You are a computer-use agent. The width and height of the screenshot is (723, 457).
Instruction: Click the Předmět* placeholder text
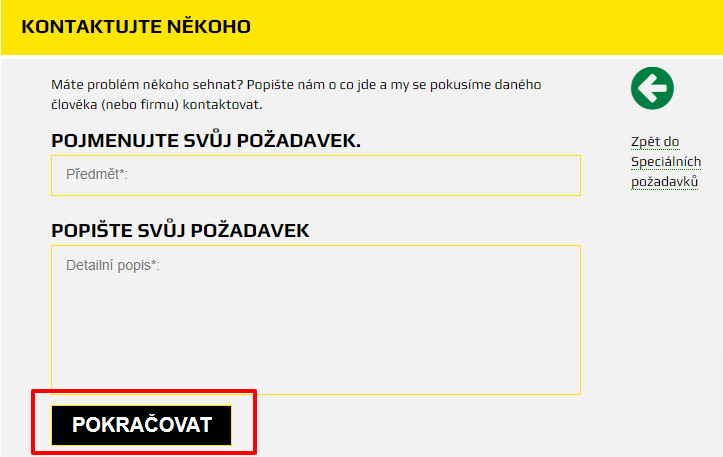[x=97, y=174]
